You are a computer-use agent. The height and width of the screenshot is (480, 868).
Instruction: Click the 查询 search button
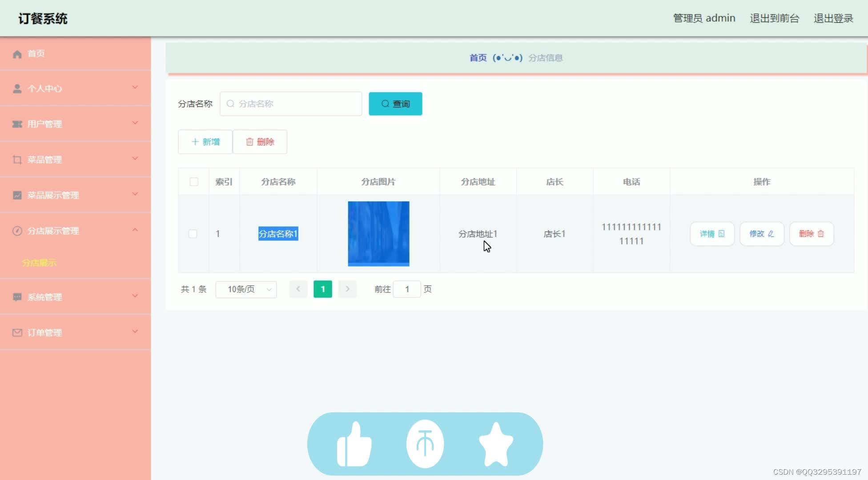pyautogui.click(x=395, y=104)
